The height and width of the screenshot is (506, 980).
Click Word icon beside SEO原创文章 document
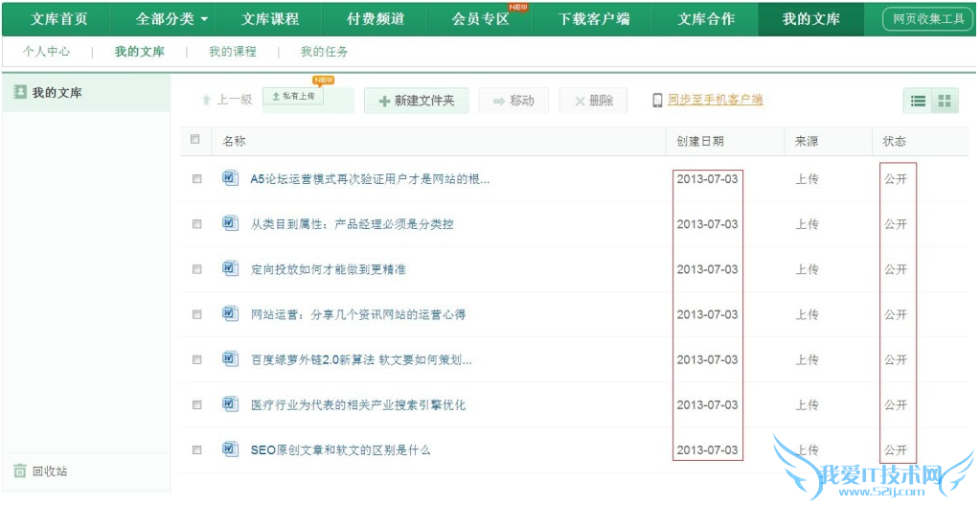pyautogui.click(x=230, y=448)
